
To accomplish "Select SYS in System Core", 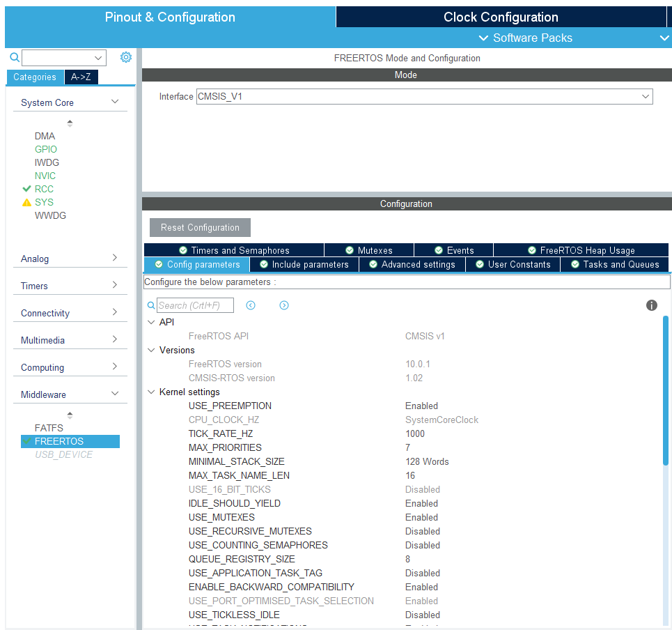I will (x=44, y=202).
